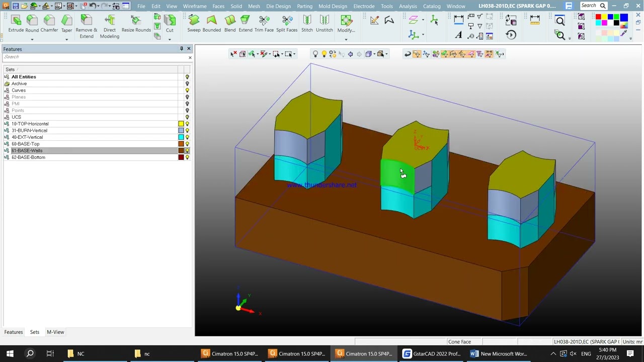Click the Save icon in quick access toolbar
Image resolution: width=644 pixels, height=362 pixels.
point(15,6)
